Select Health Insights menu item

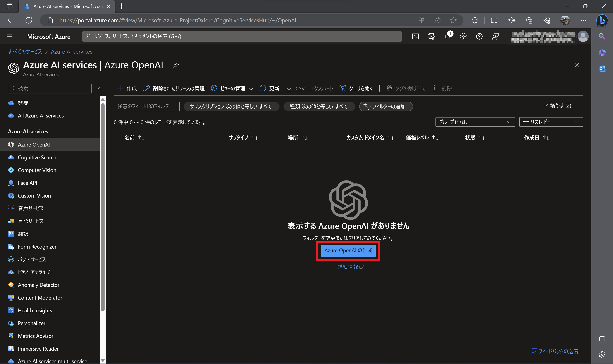(x=50, y=310)
